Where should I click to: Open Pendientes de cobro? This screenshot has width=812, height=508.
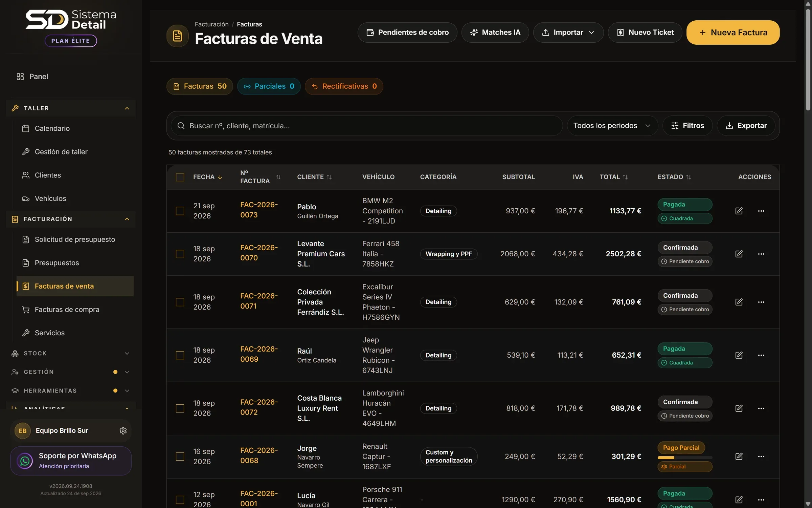tap(407, 33)
